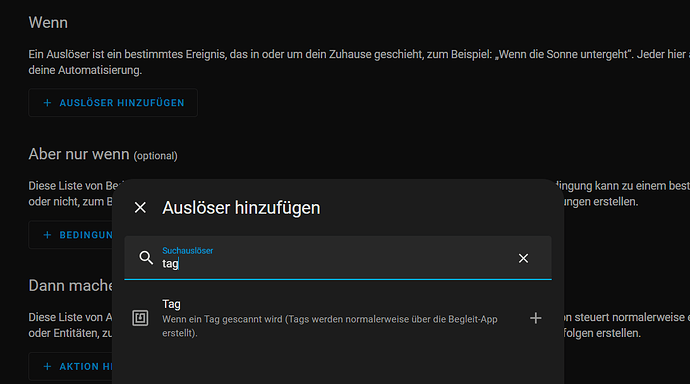Click plus icon beside Bedingung button
Viewport: 690px width, 384px height.
pyautogui.click(x=47, y=235)
